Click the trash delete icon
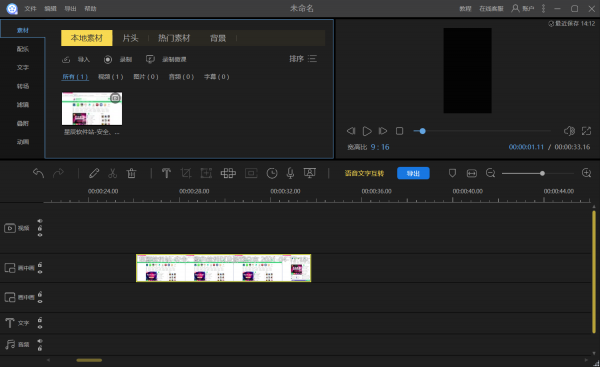 click(x=131, y=173)
